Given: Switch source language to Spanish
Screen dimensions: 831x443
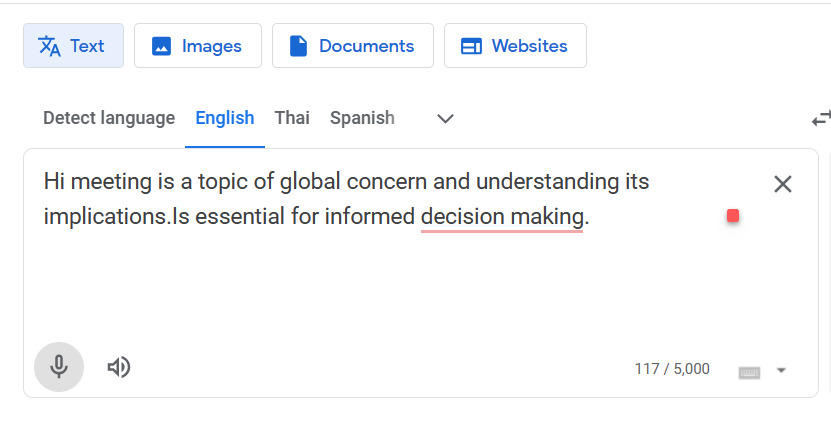Looking at the screenshot, I should coord(362,118).
